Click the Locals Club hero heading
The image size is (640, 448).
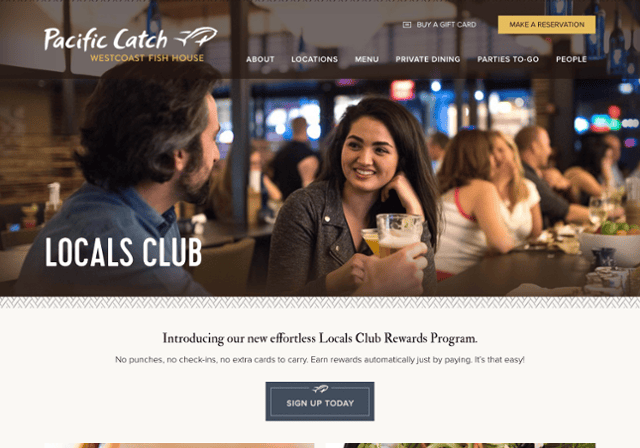[123, 253]
